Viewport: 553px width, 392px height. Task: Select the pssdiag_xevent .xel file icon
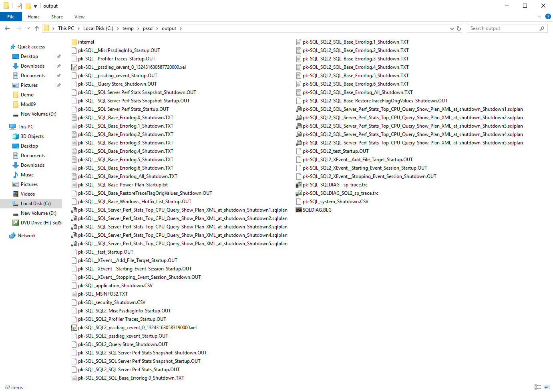[74, 67]
